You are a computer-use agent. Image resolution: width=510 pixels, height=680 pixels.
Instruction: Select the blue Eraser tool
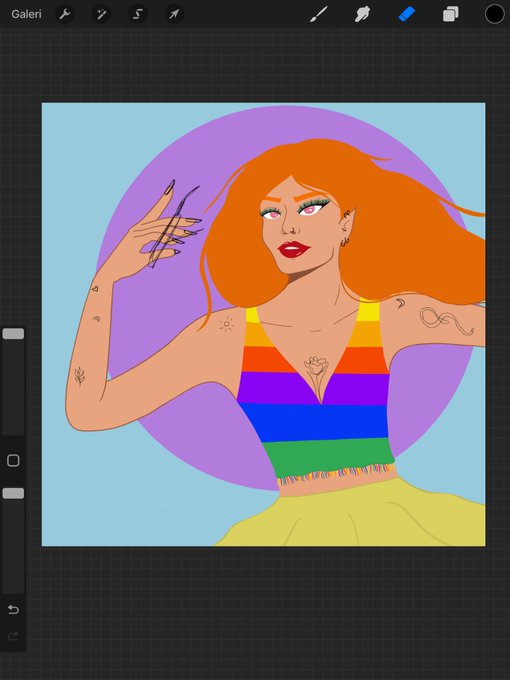coord(406,14)
